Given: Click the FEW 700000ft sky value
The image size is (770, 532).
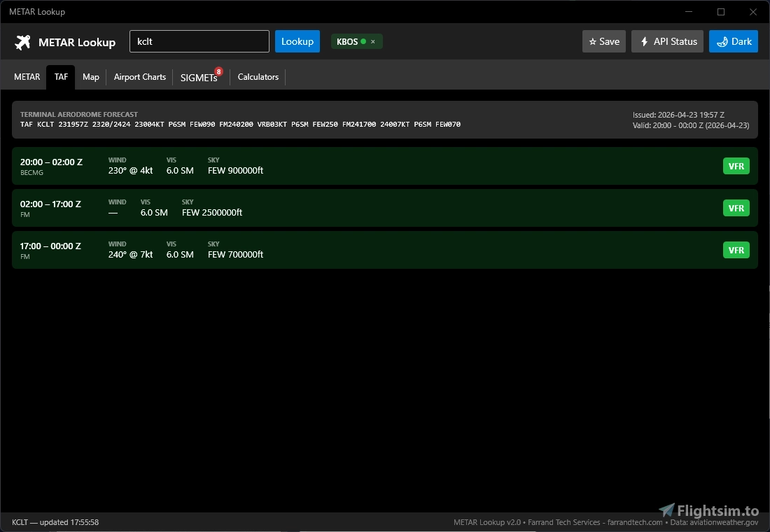Looking at the screenshot, I should click(235, 255).
